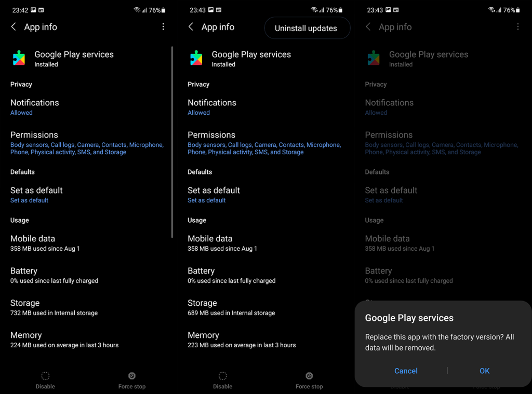Tap back arrow on dimmed third screen
Viewport: 532px width, 394px height.
tap(368, 27)
